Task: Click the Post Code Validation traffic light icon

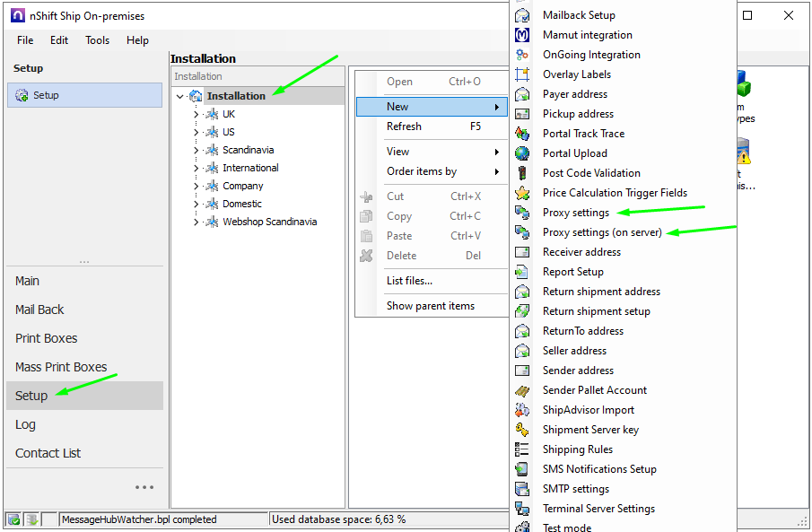Action: [522, 173]
